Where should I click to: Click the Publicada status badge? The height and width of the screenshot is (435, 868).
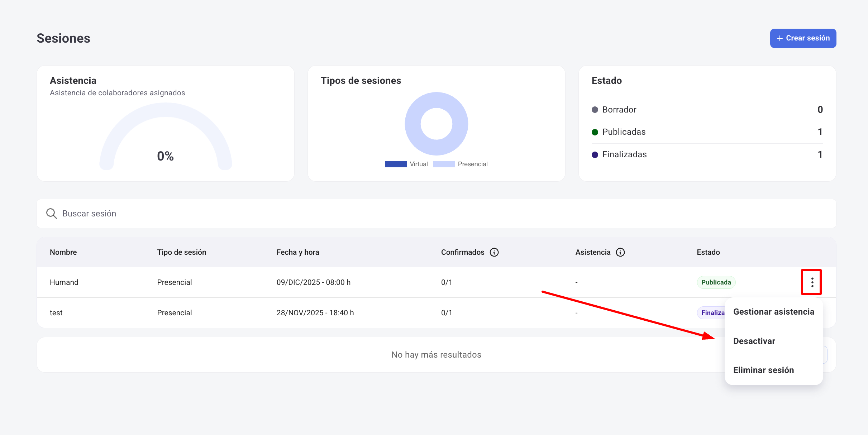click(716, 282)
